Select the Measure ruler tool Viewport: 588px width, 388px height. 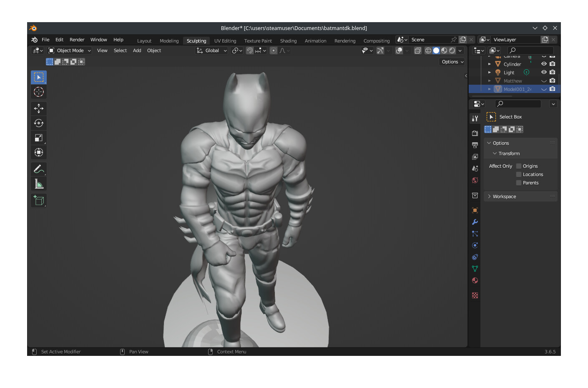point(39,184)
